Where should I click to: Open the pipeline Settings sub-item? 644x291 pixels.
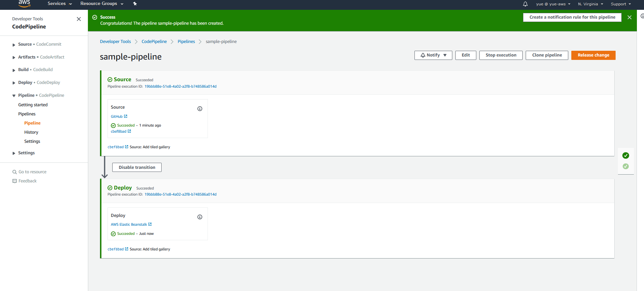(32, 141)
